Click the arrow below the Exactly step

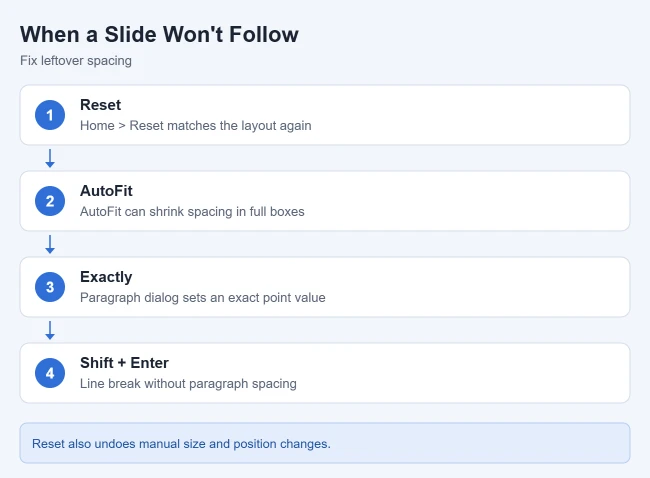(50, 330)
